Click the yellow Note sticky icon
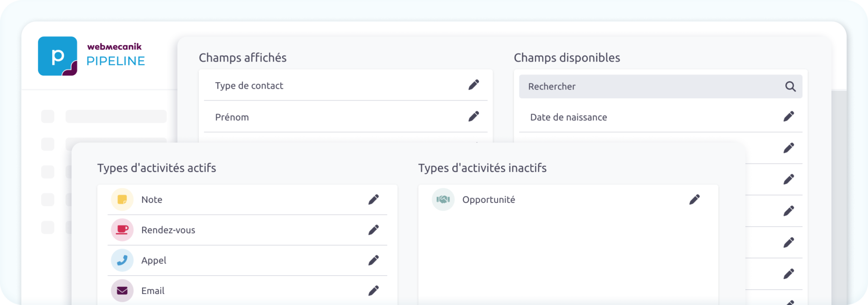 122,199
